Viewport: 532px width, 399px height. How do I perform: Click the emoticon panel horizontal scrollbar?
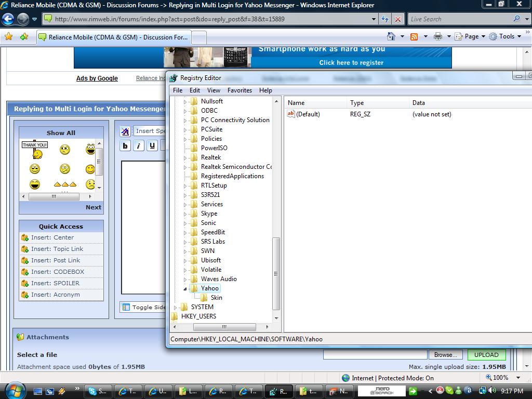pos(54,196)
